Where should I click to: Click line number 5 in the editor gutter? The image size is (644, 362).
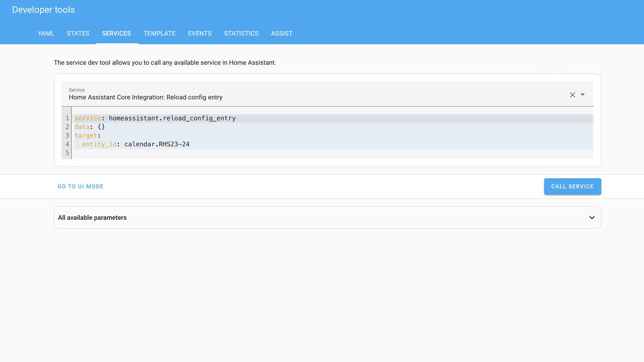point(67,153)
